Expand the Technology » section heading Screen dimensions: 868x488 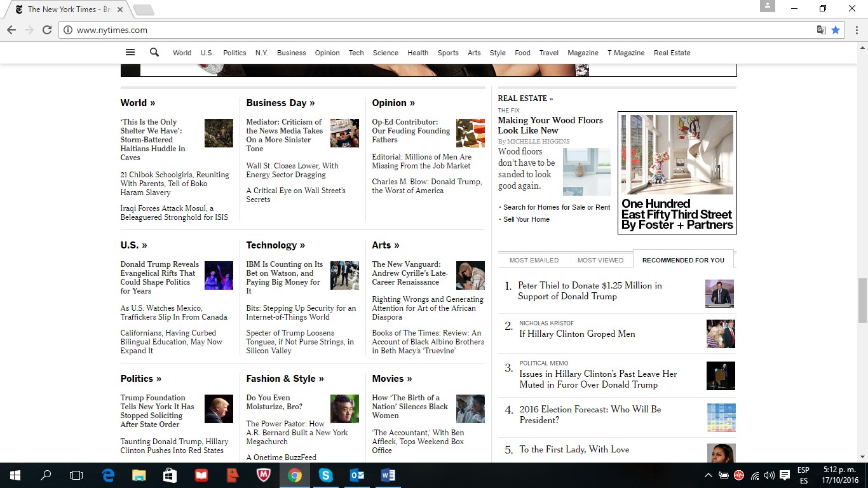coord(276,245)
